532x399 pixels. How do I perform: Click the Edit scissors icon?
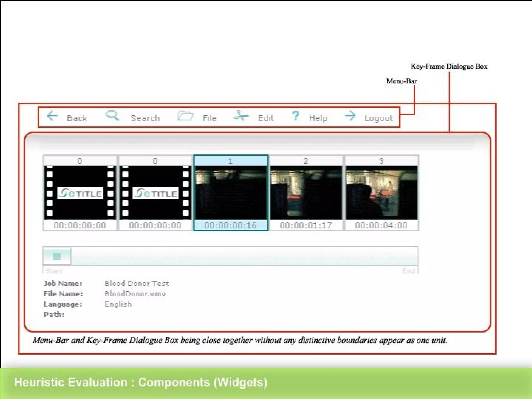(x=241, y=115)
